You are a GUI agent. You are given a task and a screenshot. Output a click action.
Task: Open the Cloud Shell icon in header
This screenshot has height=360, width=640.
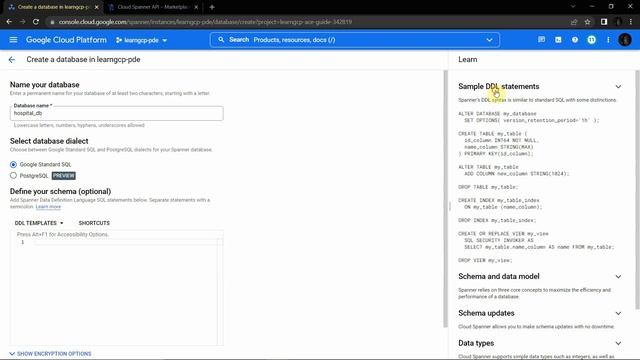click(558, 40)
